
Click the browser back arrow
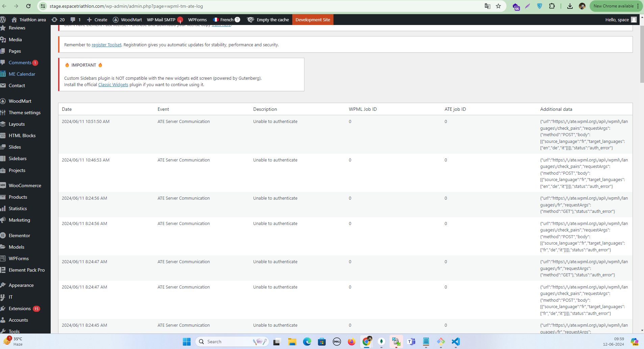click(4, 6)
